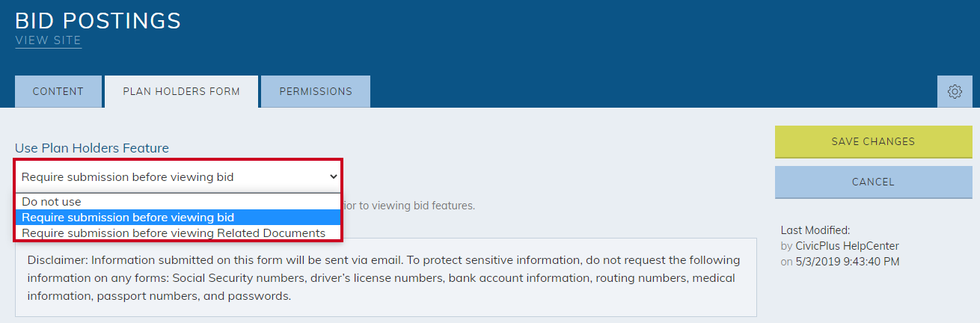Open the Use Plan Holders Feature combo box
This screenshot has height=323, width=980.
coord(178,177)
